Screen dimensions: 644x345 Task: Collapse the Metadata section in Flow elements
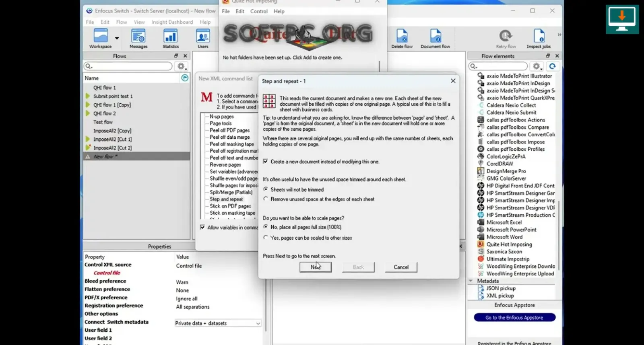471,281
